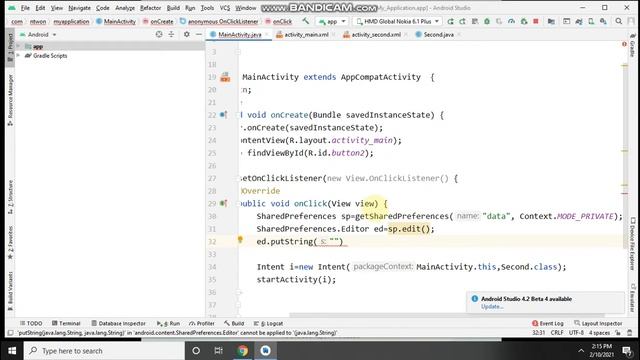Viewport: 640px width, 360px height.
Task: Open the HMD Global Nokia 6.1 Plus device dropdown
Action: coord(398,21)
